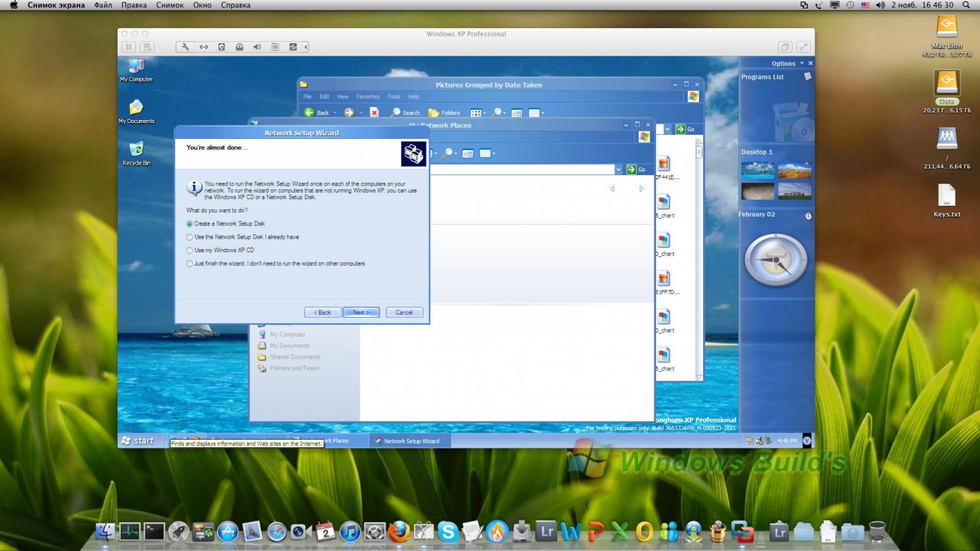Viewport: 980px width, 551px height.
Task: Enter VM full screen mode
Action: tap(804, 47)
